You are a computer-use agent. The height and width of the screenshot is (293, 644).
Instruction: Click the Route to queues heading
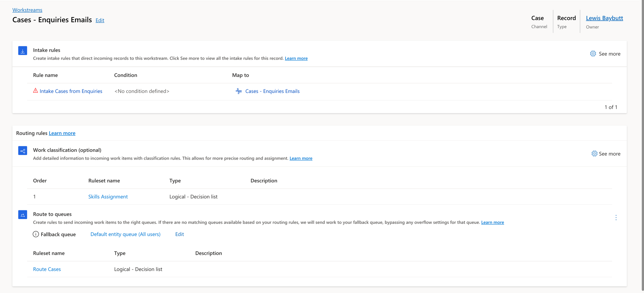(52, 214)
